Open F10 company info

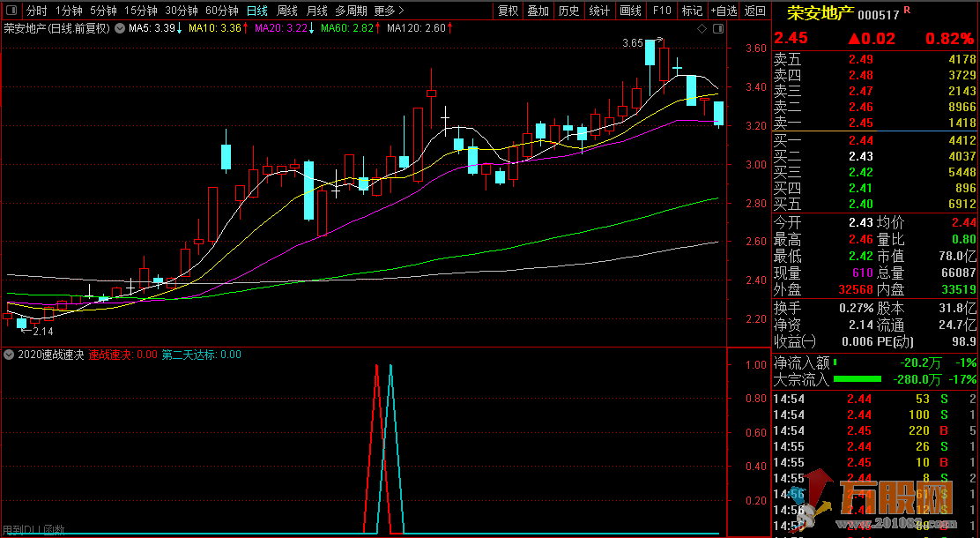[662, 11]
